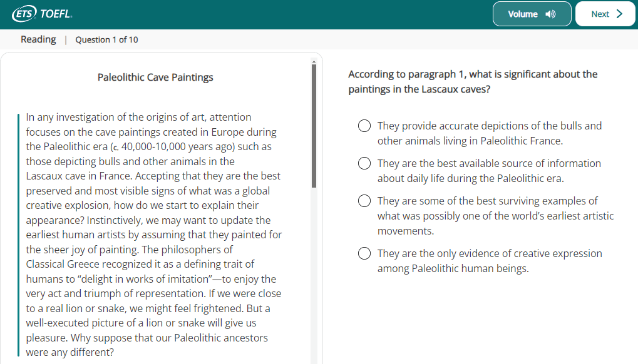Click answer text about earliest artistic movements
This screenshot has height=364, width=638.
click(496, 216)
